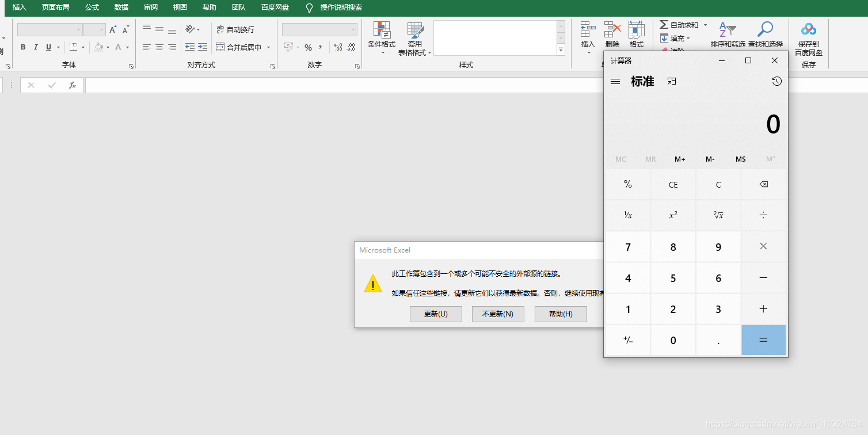
Task: Click the fx insert function icon
Action: 73,85
